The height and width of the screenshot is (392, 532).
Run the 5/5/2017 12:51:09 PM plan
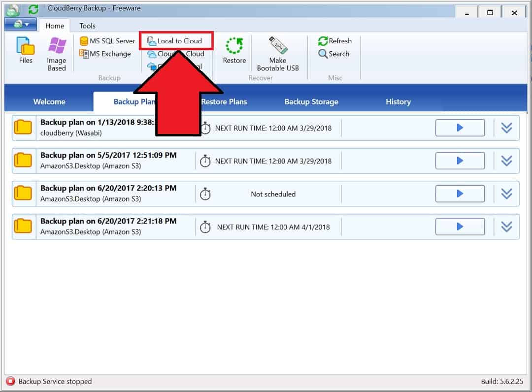pyautogui.click(x=460, y=161)
